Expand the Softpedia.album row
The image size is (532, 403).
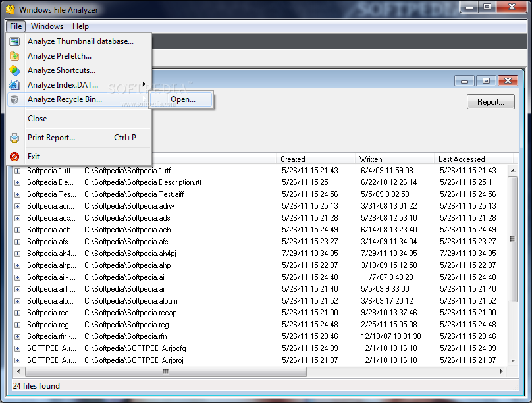17,301
